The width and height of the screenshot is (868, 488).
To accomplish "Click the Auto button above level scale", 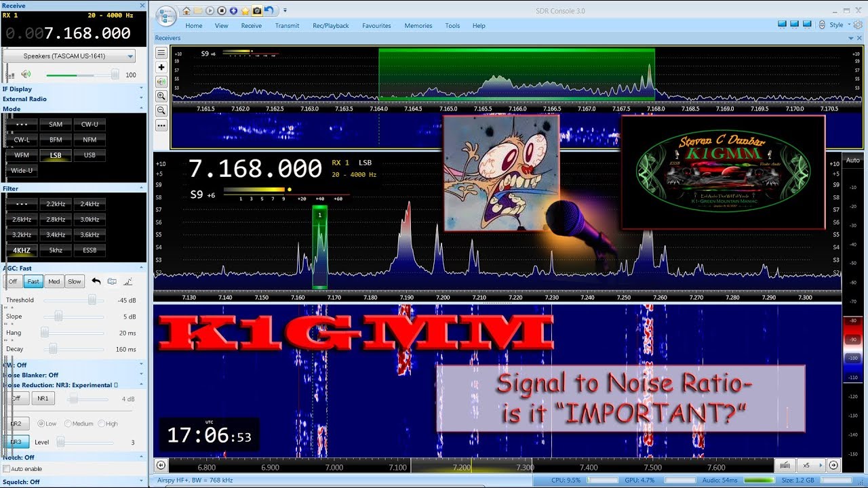I will point(853,161).
